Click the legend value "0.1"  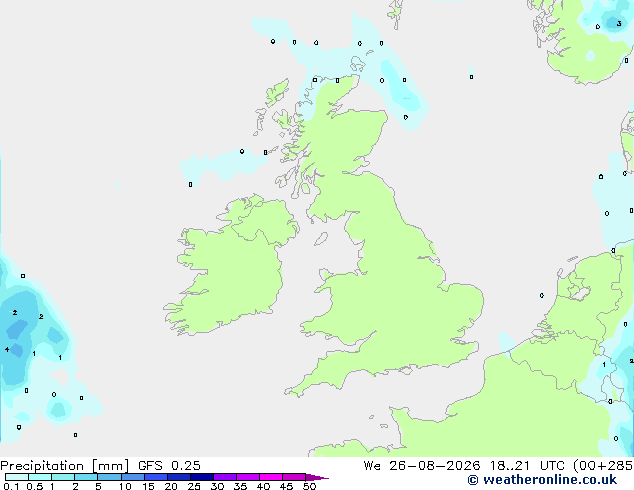11,486
